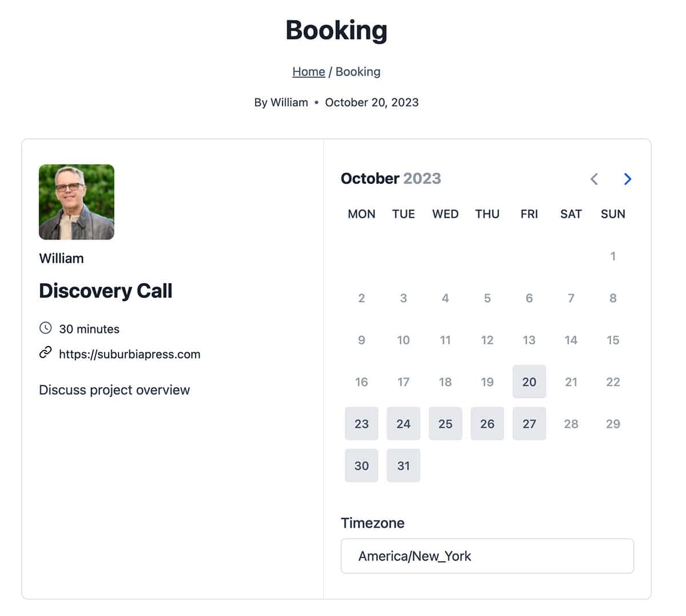Click the 30 minutes duration text
The width and height of the screenshot is (686, 616).
[x=89, y=329]
